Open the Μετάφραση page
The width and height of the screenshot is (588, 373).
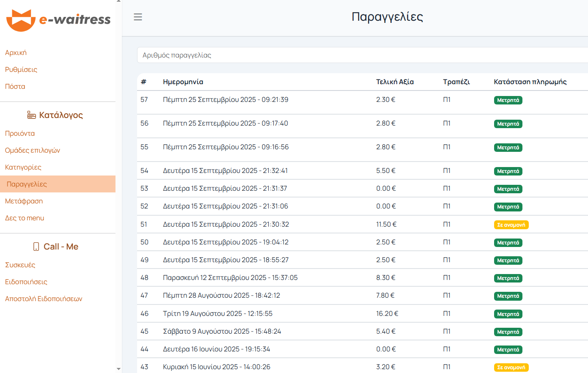point(24,201)
